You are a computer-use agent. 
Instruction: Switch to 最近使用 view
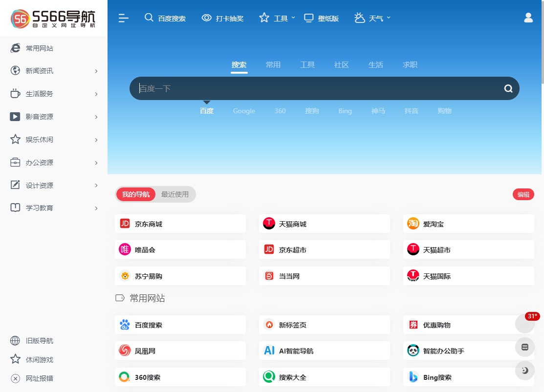175,194
